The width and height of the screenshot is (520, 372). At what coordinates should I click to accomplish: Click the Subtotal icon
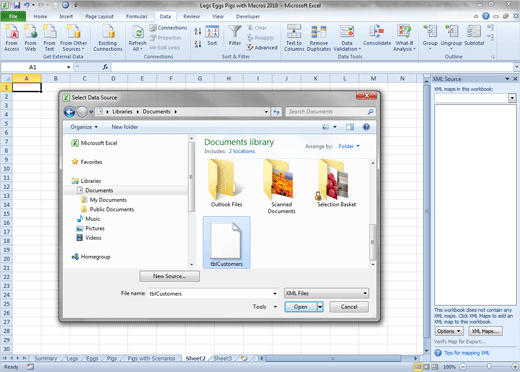coord(474,36)
